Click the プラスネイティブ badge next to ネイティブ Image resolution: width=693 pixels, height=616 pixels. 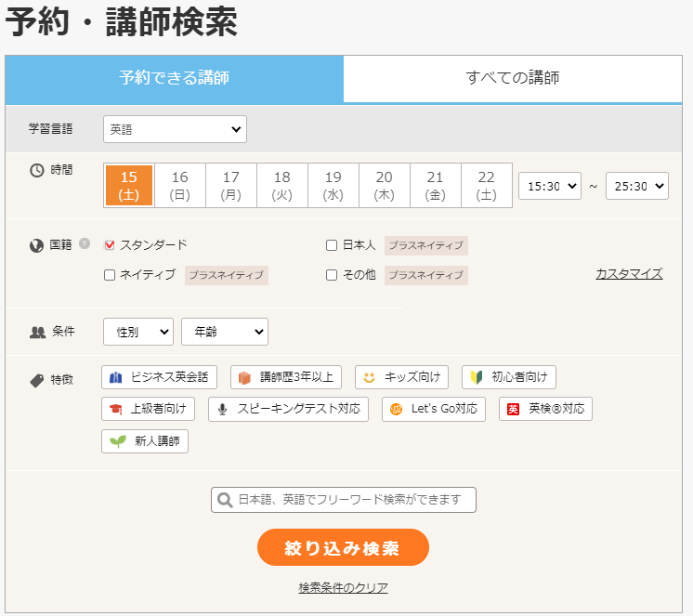click(x=227, y=275)
